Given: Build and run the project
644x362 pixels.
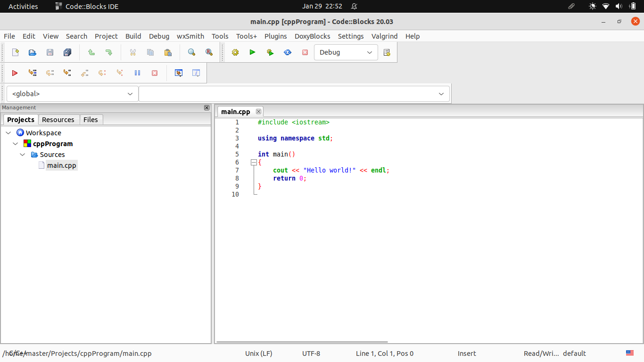Looking at the screenshot, I should coord(270,52).
